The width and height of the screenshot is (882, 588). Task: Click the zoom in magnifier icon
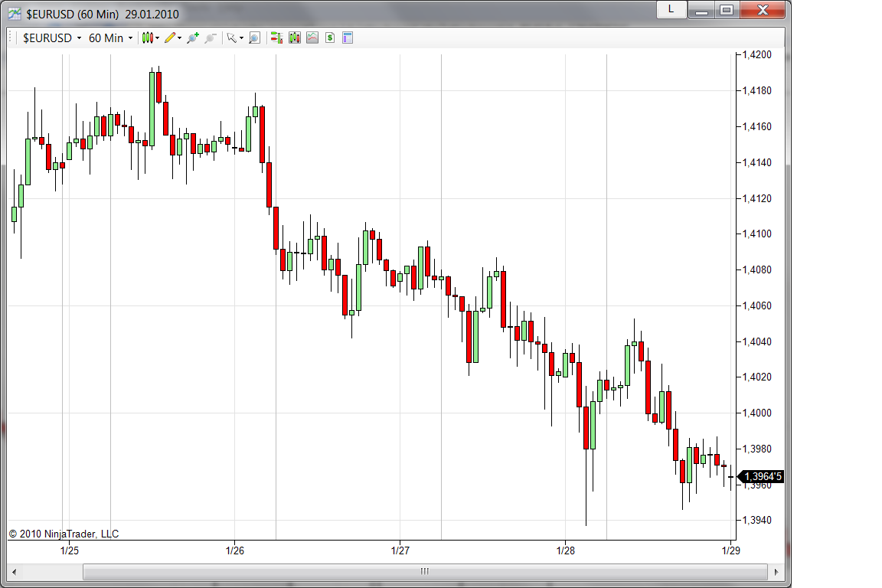(193, 38)
